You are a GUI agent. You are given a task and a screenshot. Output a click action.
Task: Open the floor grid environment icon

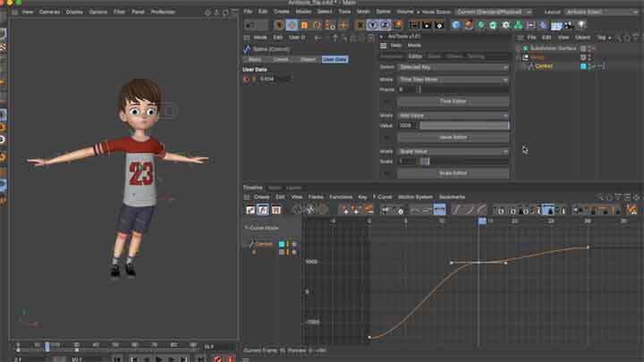[x=556, y=25]
